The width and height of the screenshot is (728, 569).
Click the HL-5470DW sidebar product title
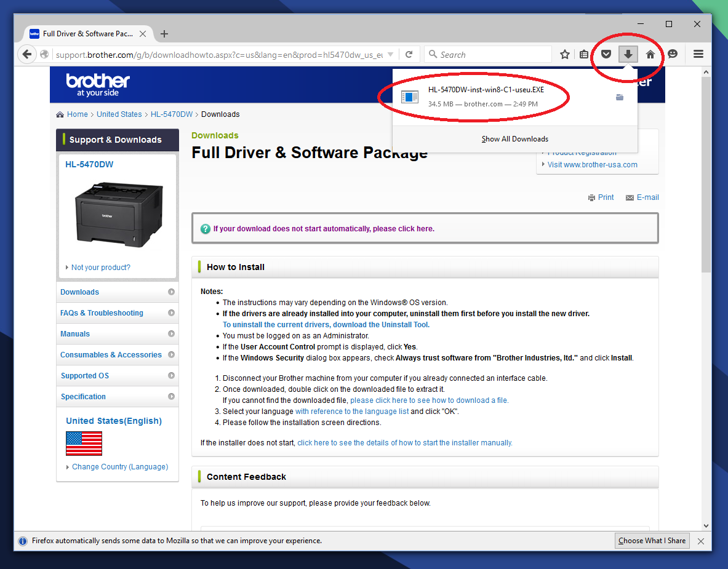pyautogui.click(x=89, y=165)
